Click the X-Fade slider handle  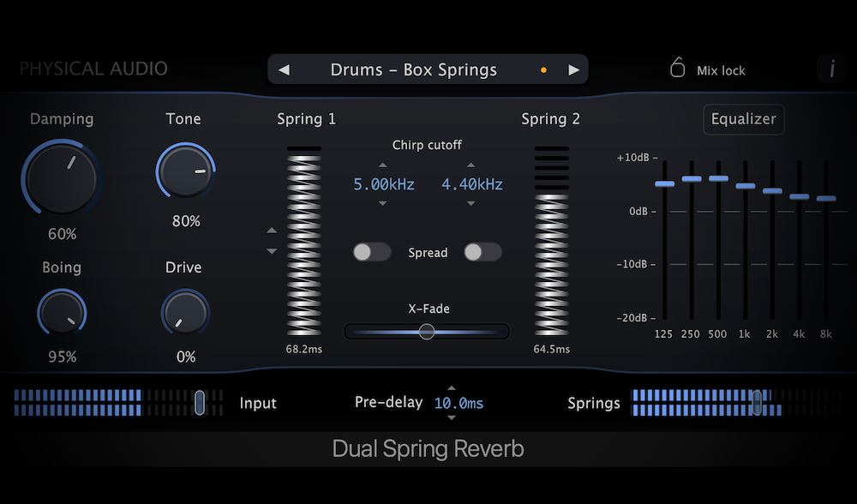pyautogui.click(x=426, y=332)
